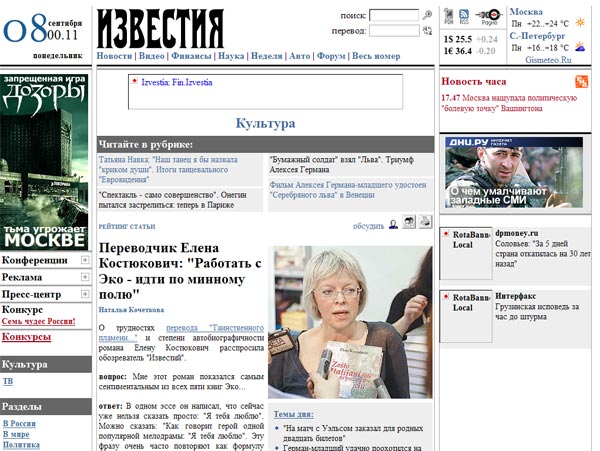Image resolution: width=600 pixels, height=451 pixels.
Task: Open Семь чудес России contest link
Action: pyautogui.click(x=39, y=321)
